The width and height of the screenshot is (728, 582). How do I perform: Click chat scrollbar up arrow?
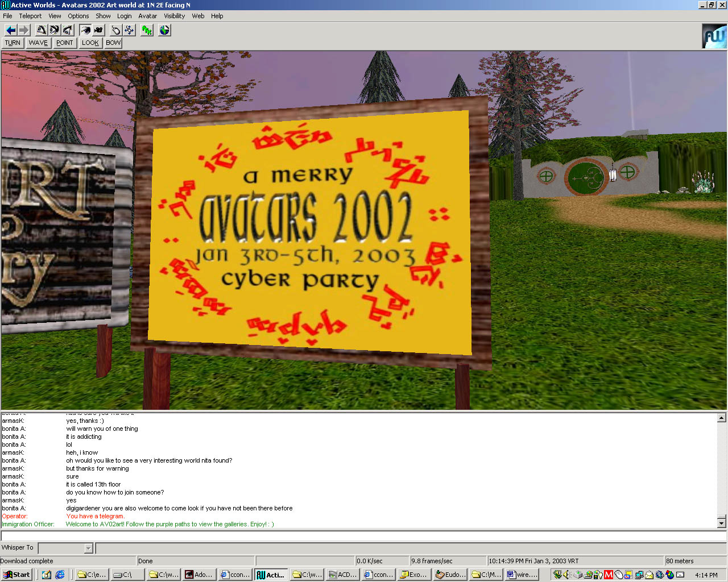pyautogui.click(x=721, y=418)
